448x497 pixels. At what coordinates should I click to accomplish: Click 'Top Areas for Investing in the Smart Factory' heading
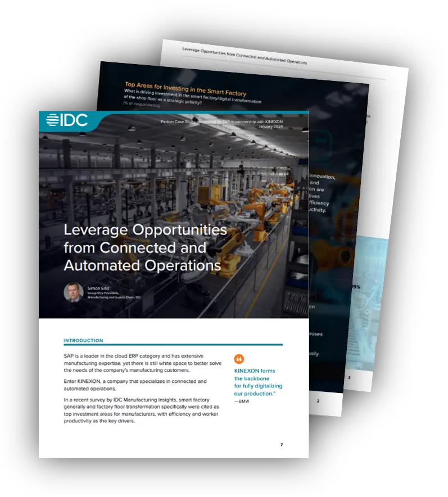[x=185, y=89]
